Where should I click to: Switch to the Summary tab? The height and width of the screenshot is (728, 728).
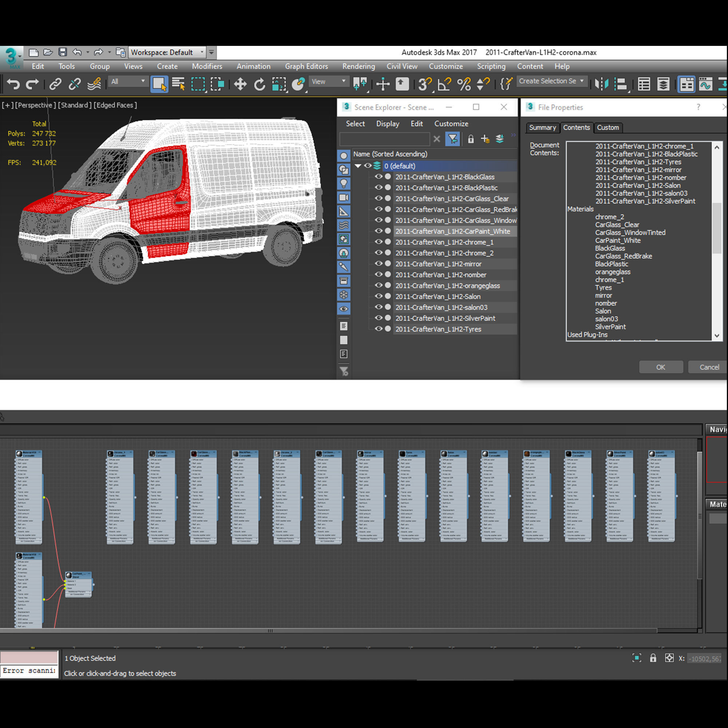click(x=542, y=128)
